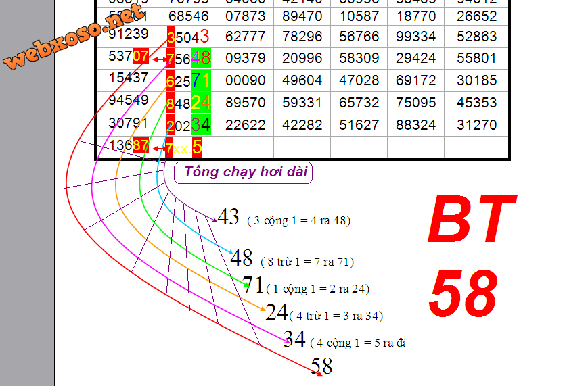The height and width of the screenshot is (386, 588).
Task: Select table cell 69172
Action: tap(416, 80)
